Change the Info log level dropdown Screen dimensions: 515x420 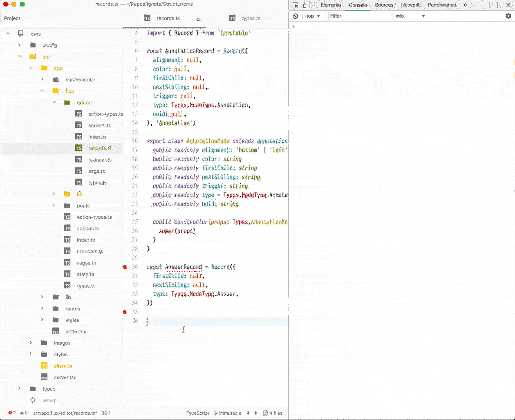tap(410, 16)
